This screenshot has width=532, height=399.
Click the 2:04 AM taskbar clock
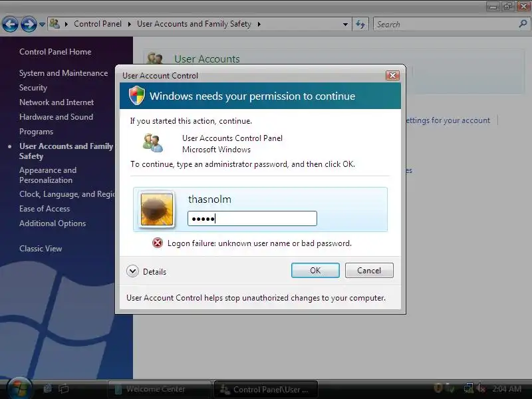(x=507, y=389)
